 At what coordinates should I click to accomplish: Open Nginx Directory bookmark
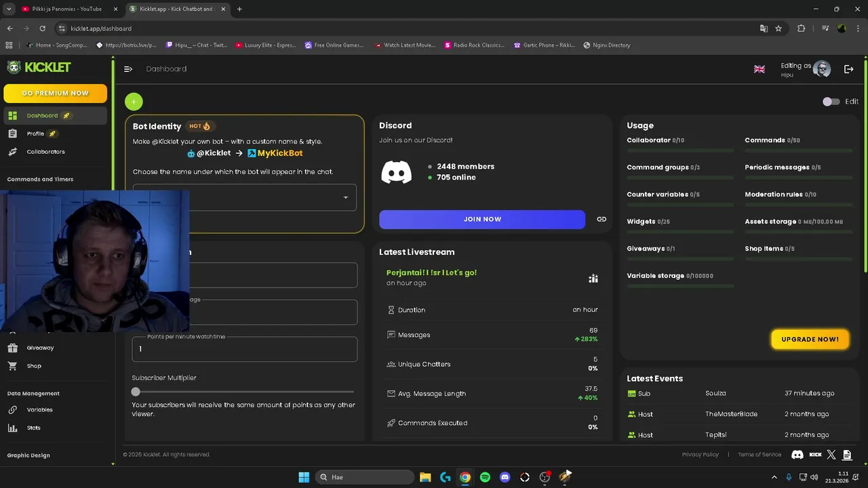point(607,45)
